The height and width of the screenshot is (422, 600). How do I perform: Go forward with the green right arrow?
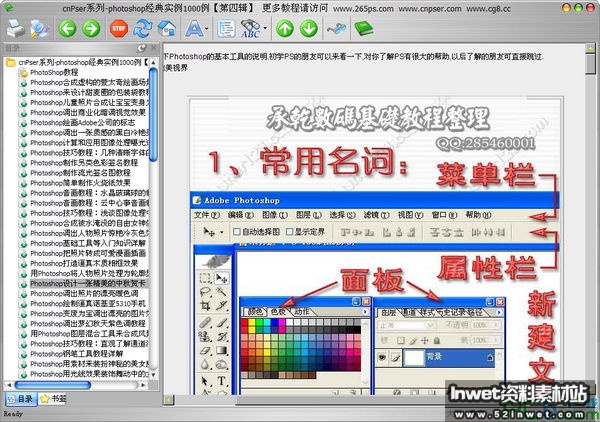click(91, 29)
